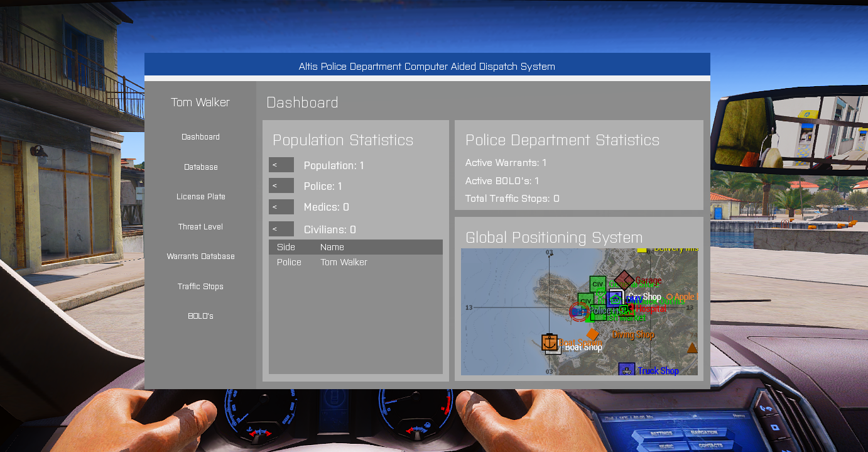Select the orange triangle marker near map edge

point(692,349)
